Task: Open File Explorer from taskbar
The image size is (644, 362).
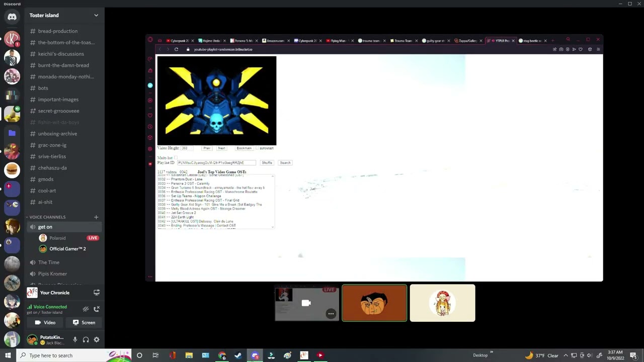Action: pyautogui.click(x=189, y=355)
